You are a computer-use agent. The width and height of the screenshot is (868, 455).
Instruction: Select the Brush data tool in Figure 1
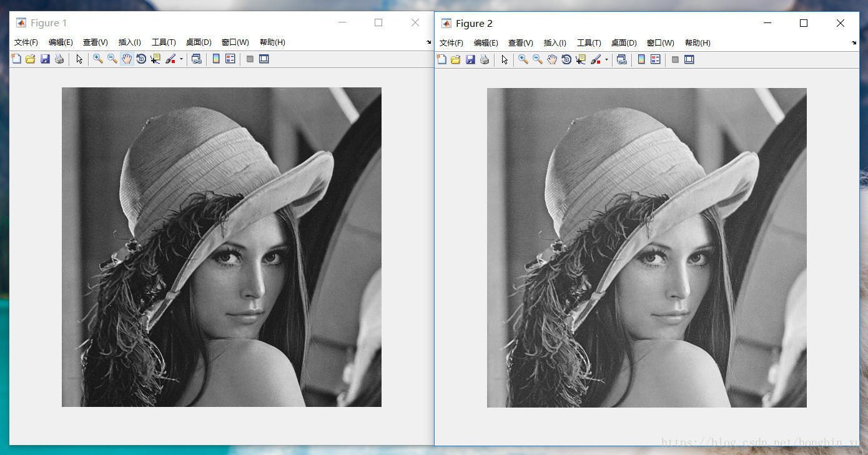170,59
